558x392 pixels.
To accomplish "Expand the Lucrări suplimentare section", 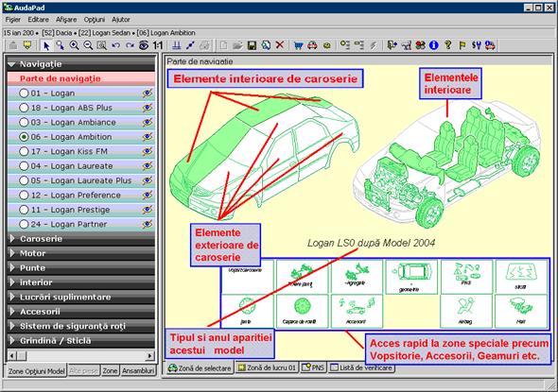I will pos(80,298).
